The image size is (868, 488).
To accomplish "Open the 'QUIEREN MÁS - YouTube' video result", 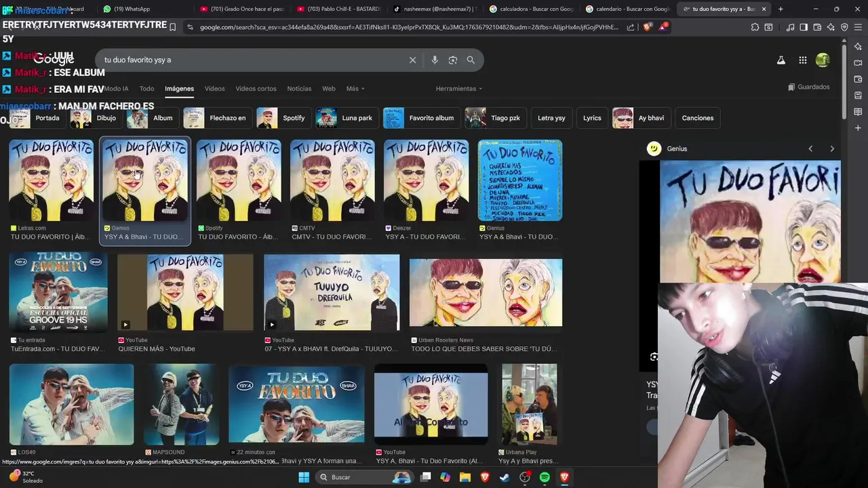I will click(x=185, y=292).
